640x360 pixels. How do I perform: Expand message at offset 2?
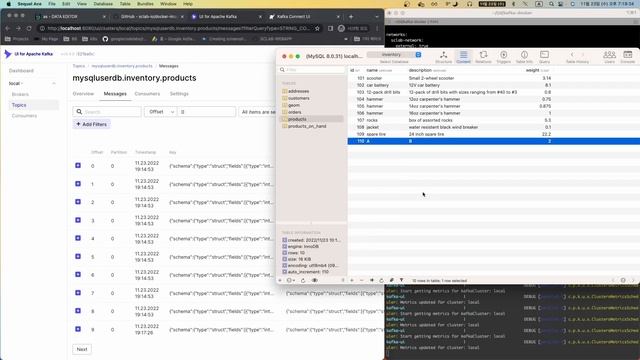tap(78, 202)
